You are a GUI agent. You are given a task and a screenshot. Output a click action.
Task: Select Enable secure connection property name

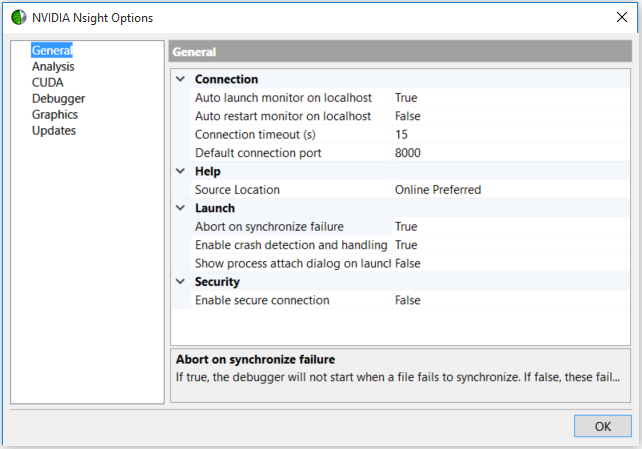[x=262, y=300]
